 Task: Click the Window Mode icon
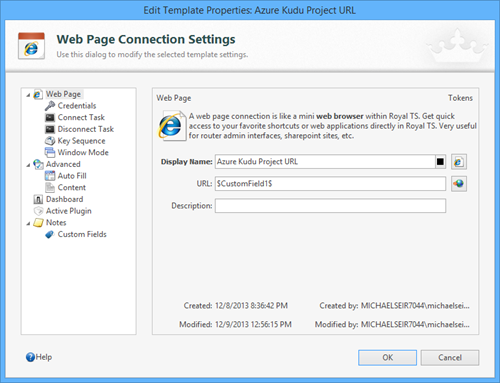pyautogui.click(x=50, y=153)
